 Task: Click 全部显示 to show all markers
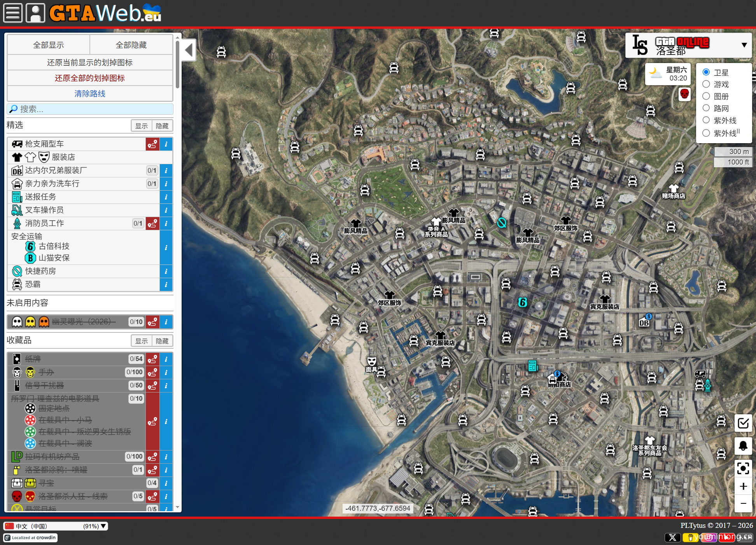49,45
